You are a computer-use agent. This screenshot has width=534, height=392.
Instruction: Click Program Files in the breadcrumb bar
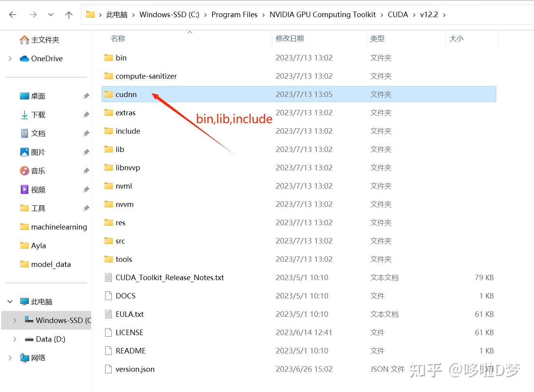(x=234, y=14)
